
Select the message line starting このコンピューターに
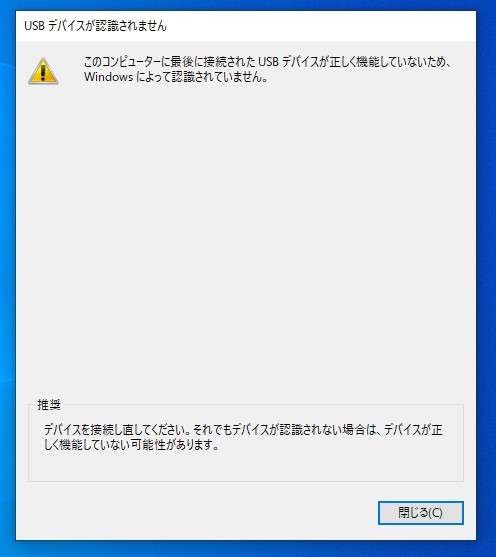pos(268,62)
